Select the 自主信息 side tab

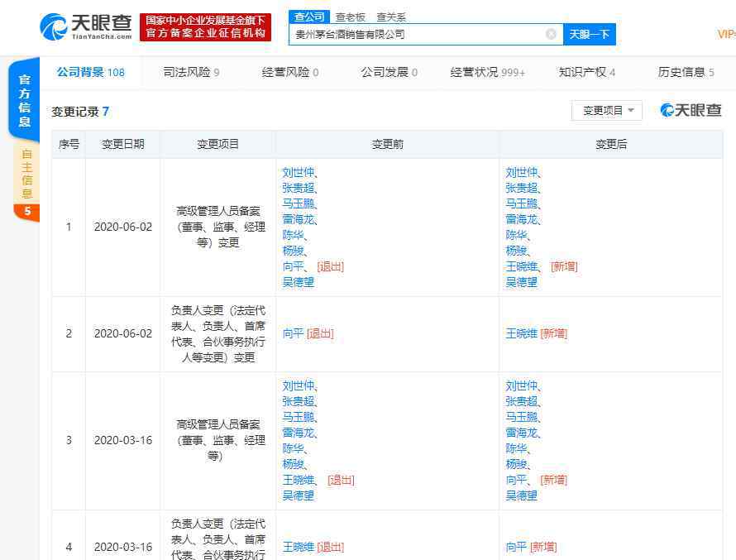(26, 174)
